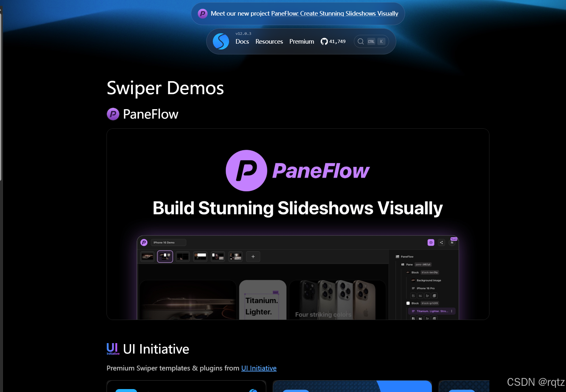Click the PaneFlow icon in the top banner
This screenshot has width=566, height=392.
pyautogui.click(x=203, y=14)
